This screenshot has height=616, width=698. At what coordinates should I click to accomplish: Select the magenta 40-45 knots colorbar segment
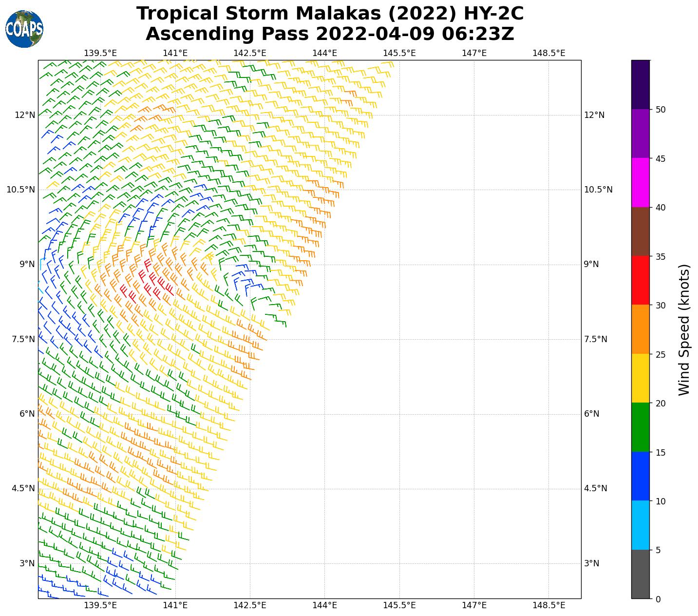point(640,182)
